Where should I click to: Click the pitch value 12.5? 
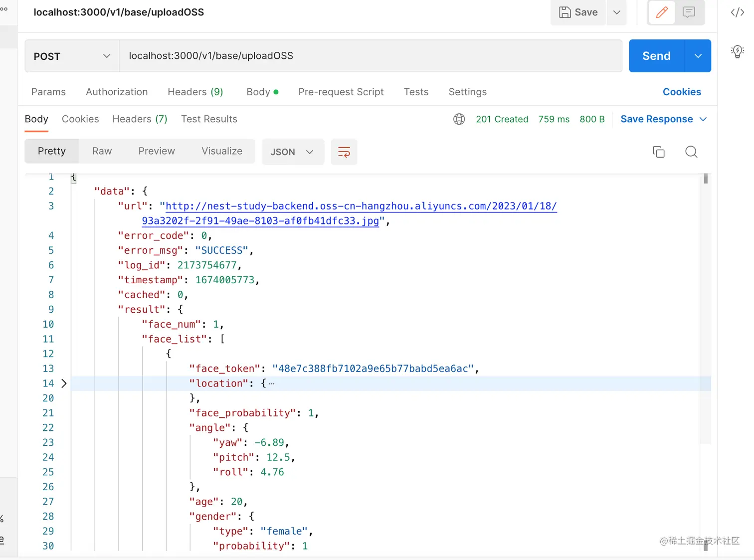pyautogui.click(x=278, y=457)
